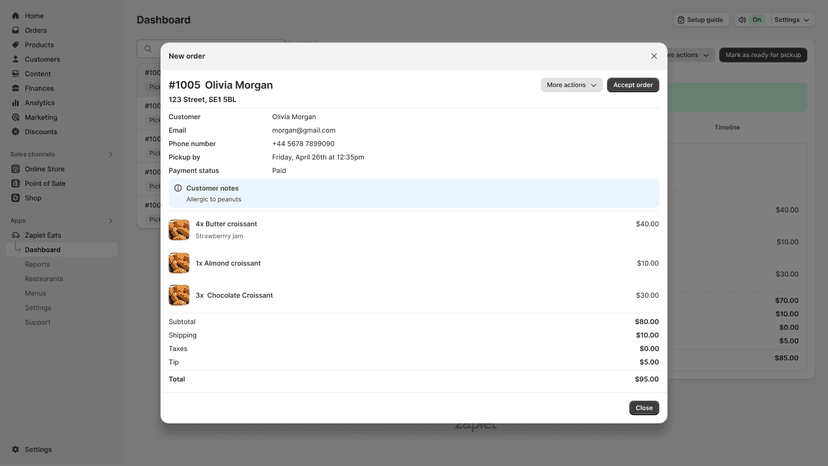Image resolution: width=828 pixels, height=466 pixels.
Task: Click the phone number +44 5678 7899090
Action: click(x=303, y=144)
